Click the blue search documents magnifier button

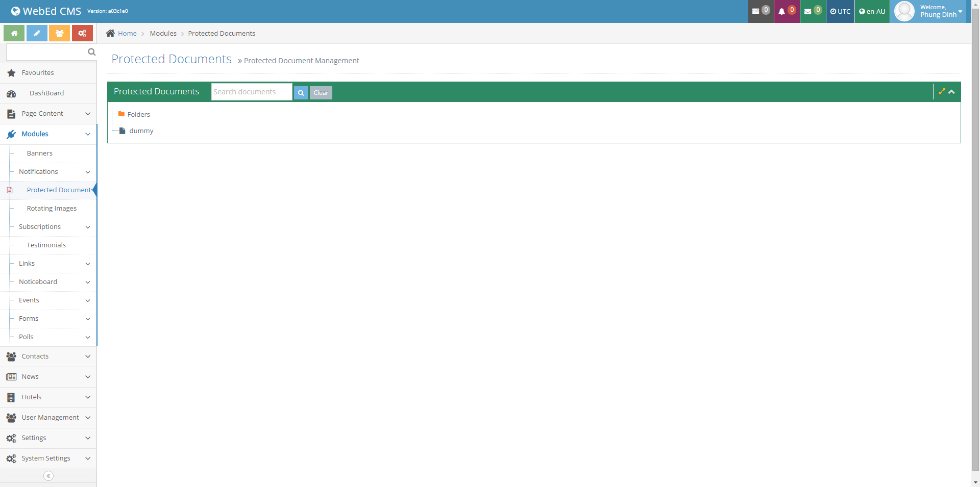(x=301, y=93)
